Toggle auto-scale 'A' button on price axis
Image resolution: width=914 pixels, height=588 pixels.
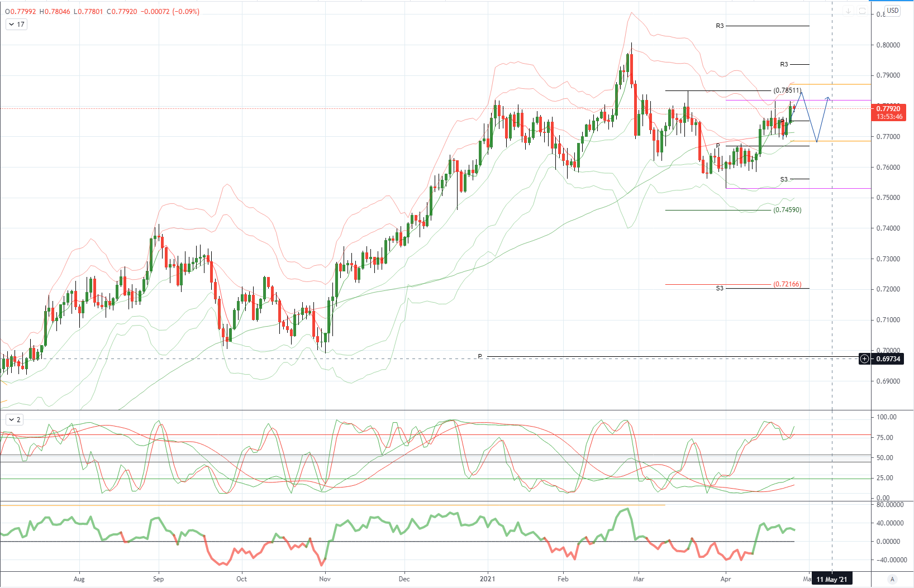coord(892,579)
